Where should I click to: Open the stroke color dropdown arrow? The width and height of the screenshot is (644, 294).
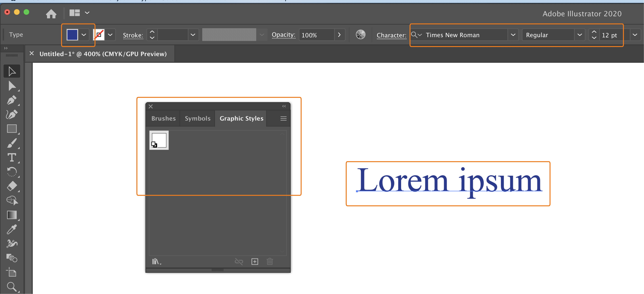coord(110,35)
